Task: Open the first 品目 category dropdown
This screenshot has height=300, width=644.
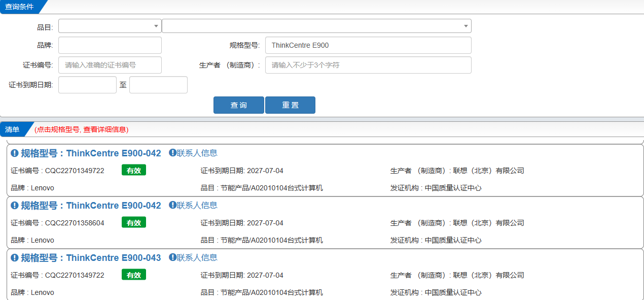Action: [x=110, y=26]
